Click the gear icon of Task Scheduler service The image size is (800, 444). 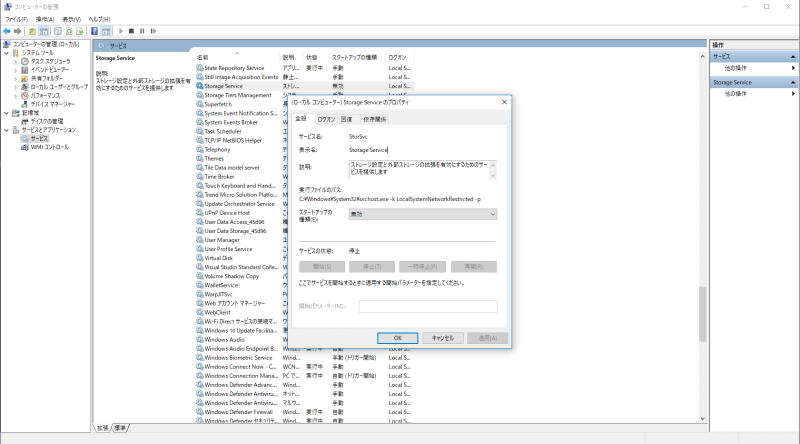coord(199,131)
